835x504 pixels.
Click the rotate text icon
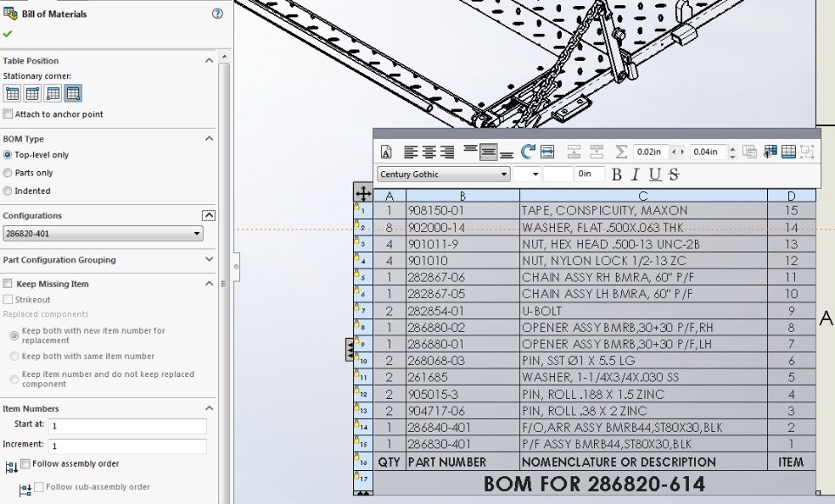527,152
